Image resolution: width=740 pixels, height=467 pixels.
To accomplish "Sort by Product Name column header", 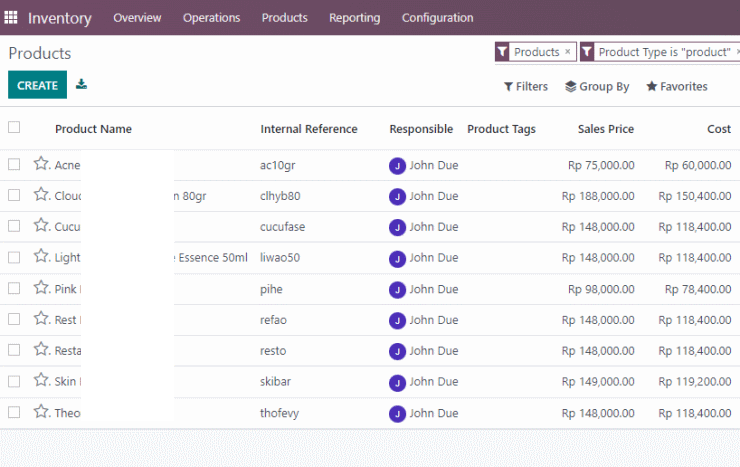I will (93, 129).
